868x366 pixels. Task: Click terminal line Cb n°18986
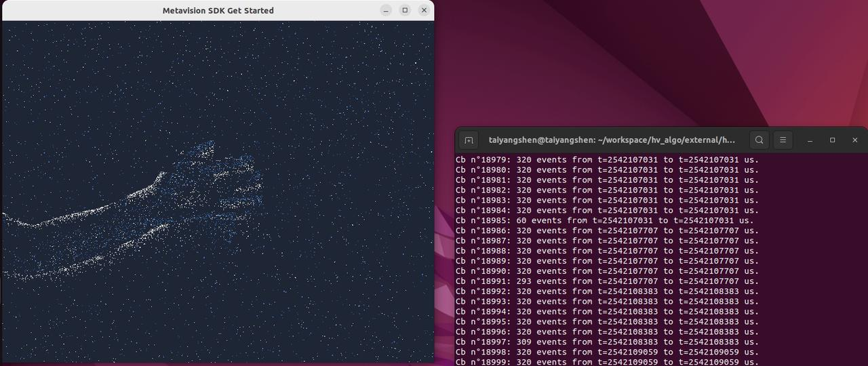click(x=607, y=230)
